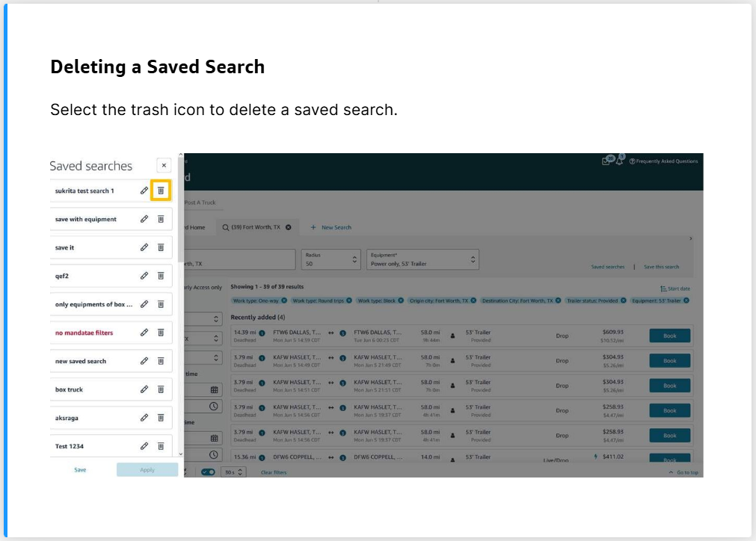This screenshot has height=541, width=756.
Task: Delete the 'sukrita test search 1' saved search
Action: coord(160,191)
